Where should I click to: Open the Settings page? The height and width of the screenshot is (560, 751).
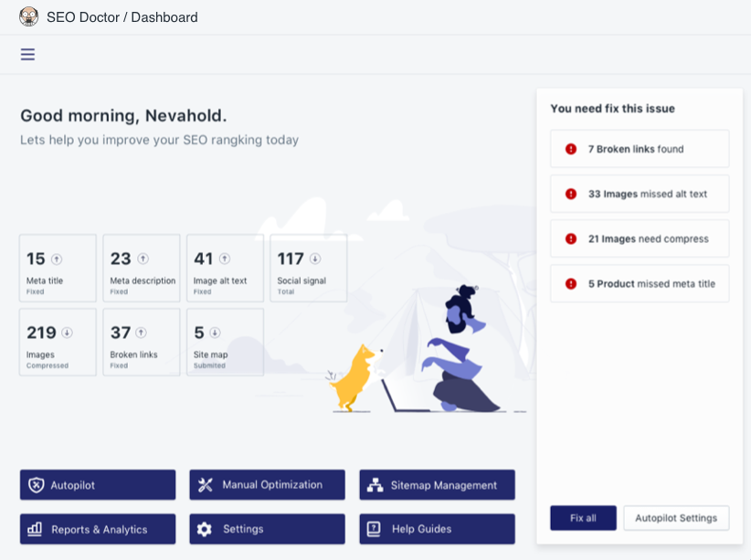pyautogui.click(x=267, y=529)
